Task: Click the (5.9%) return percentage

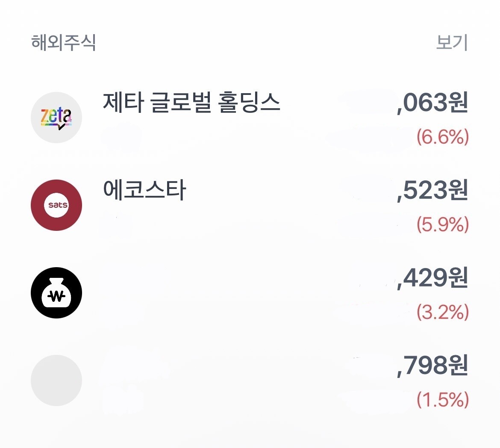Action: pos(443,224)
